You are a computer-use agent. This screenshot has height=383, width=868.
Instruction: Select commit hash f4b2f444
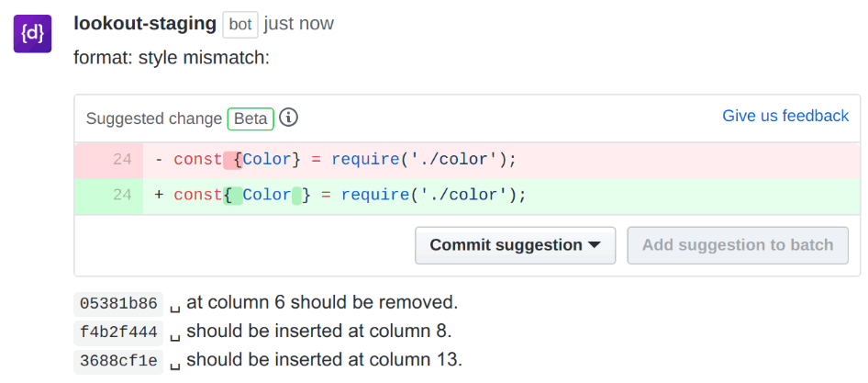pos(118,332)
